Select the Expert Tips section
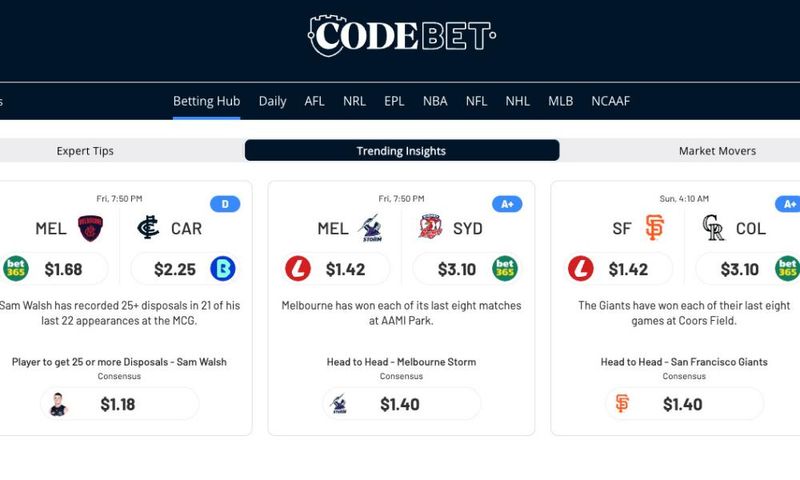The image size is (800, 480). [85, 150]
